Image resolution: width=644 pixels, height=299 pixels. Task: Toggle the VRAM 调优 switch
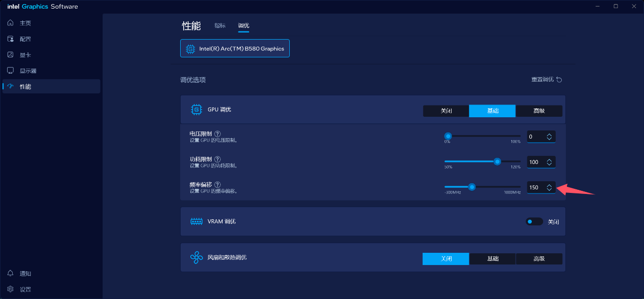[534, 222]
